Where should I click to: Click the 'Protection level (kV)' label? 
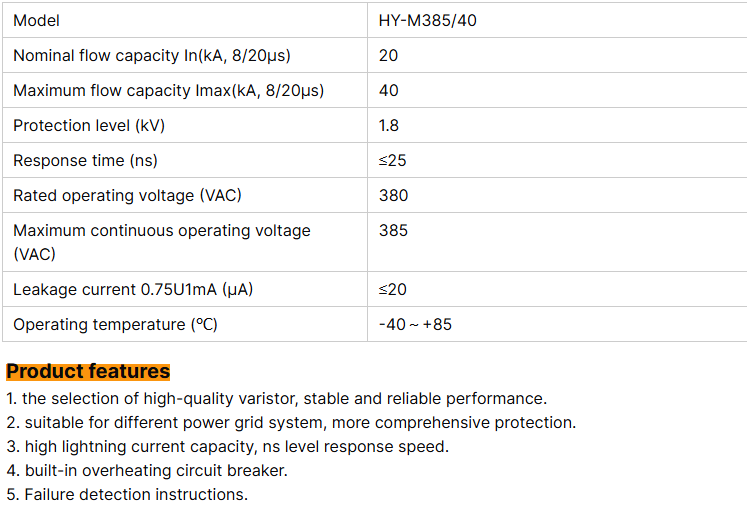89,126
